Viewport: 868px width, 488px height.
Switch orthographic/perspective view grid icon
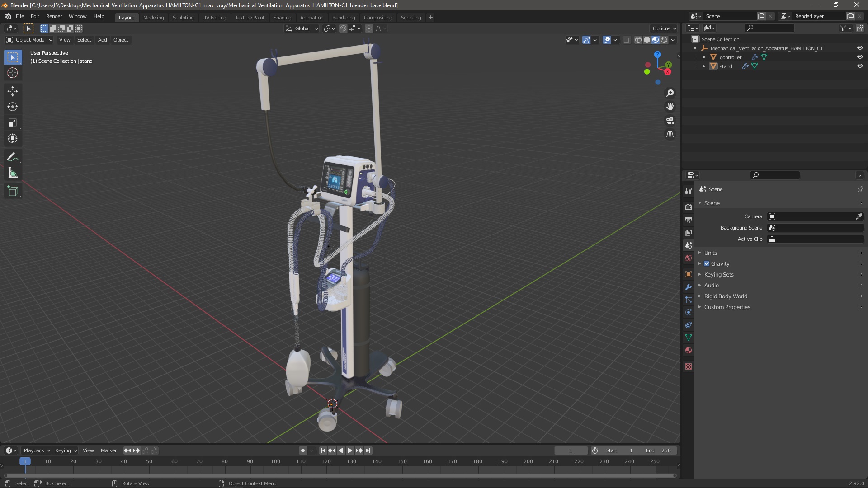[x=670, y=135]
